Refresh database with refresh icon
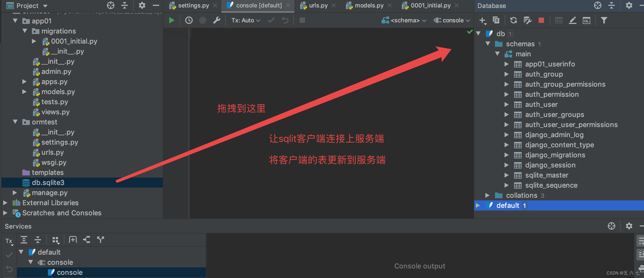This screenshot has width=644, height=278. coord(513,20)
